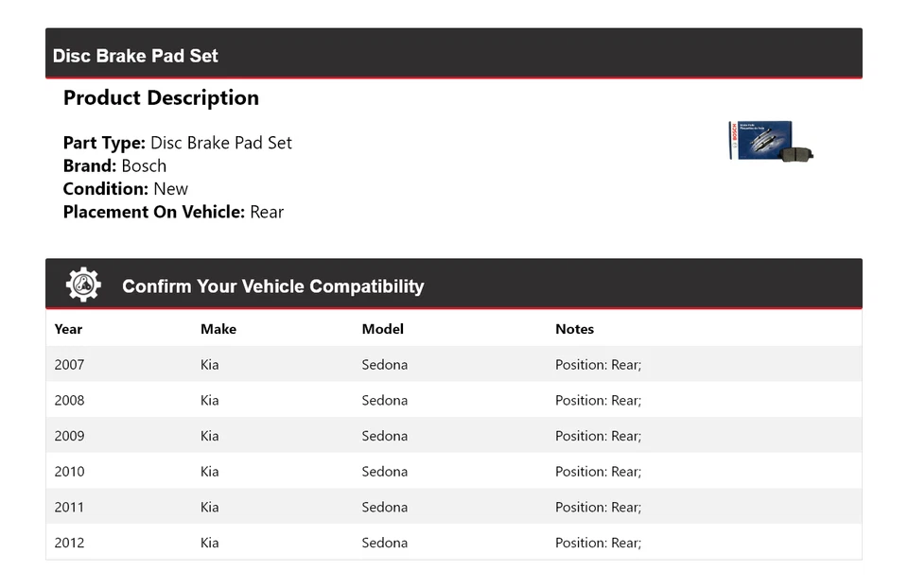Select the Notes column header

(x=574, y=329)
